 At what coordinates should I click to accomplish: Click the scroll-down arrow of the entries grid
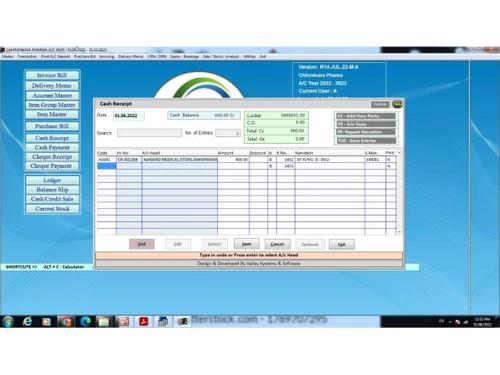[399, 232]
